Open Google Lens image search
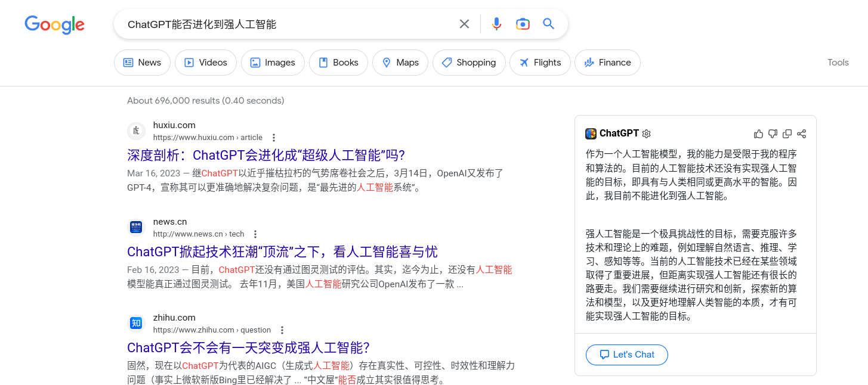Screen dimensions: 868x385 (523, 24)
